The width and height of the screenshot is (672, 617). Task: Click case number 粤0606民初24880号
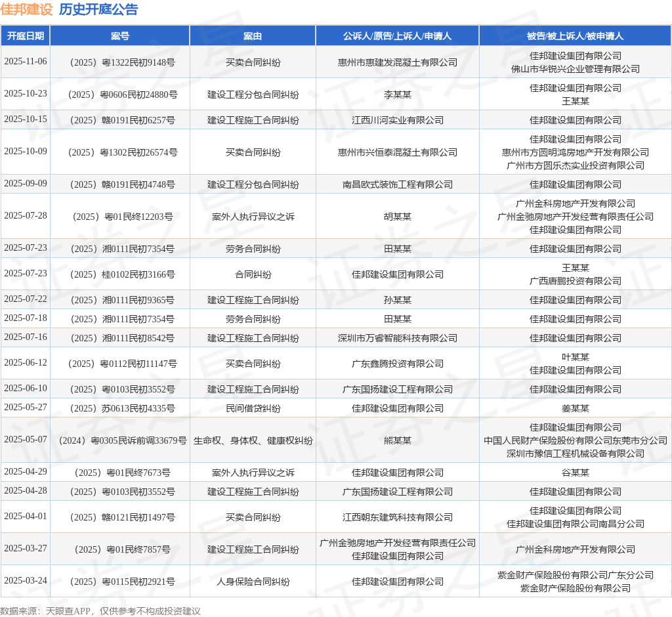(x=122, y=95)
